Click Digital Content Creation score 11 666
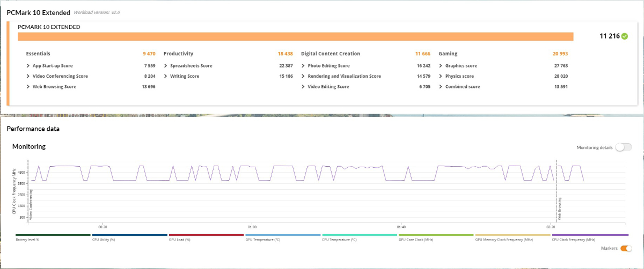The image size is (644, 269). 422,54
